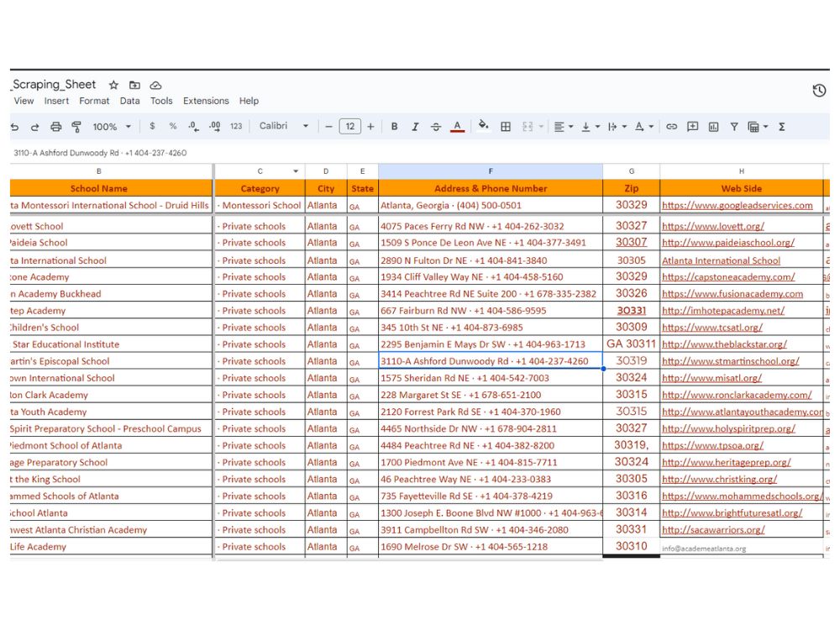
Task: Open version history clock icon
Action: (819, 91)
